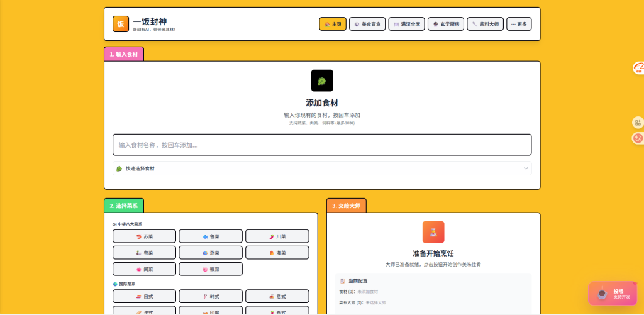Click the Alibaba floating icon on right edge
This screenshot has width=644, height=315.
pyautogui.click(x=638, y=68)
